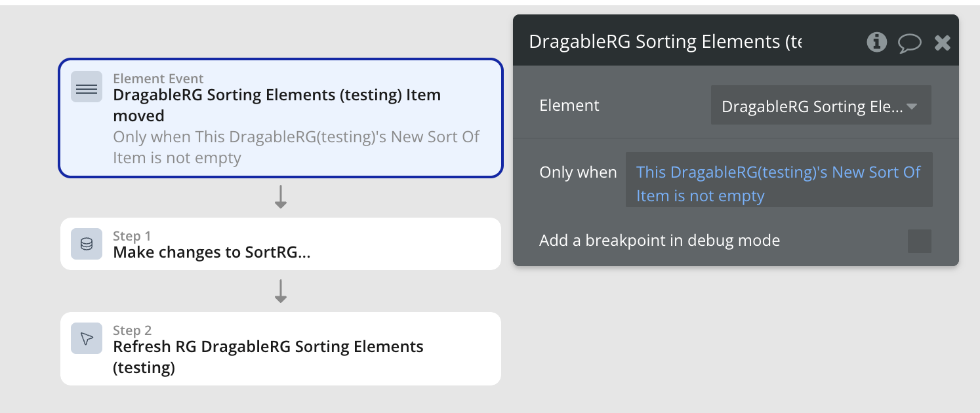
Task: Open the comment bubble icon in panel header
Action: tap(910, 43)
